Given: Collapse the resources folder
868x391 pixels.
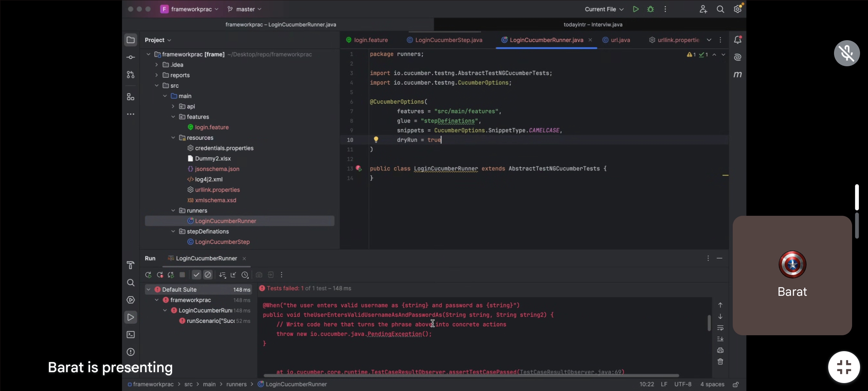Looking at the screenshot, I should [173, 138].
